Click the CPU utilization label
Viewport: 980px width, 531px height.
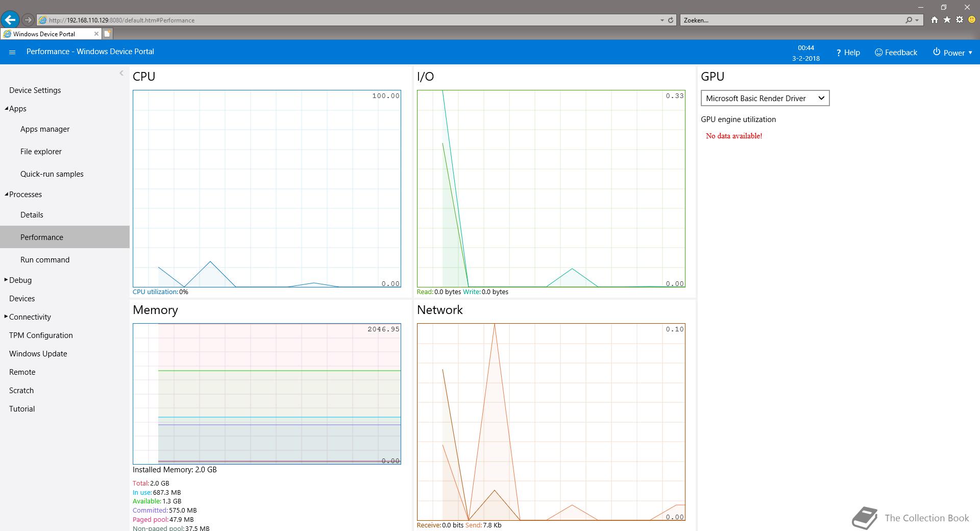tap(156, 292)
